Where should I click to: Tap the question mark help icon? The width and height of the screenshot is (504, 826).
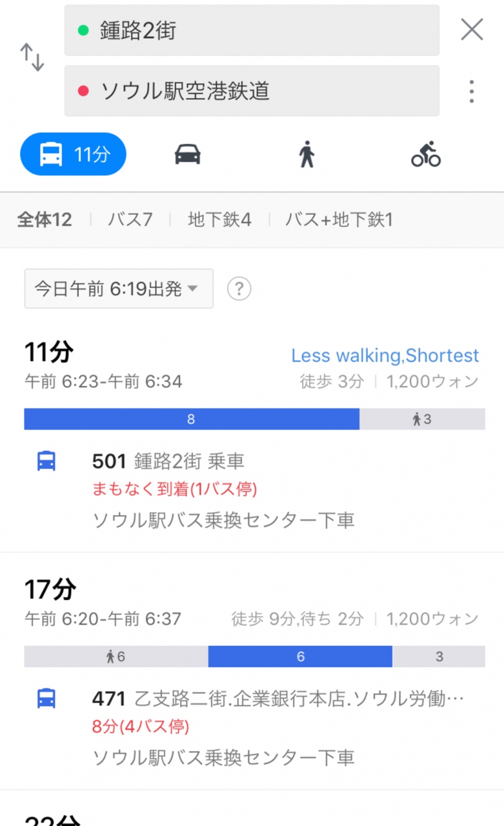[x=239, y=289]
